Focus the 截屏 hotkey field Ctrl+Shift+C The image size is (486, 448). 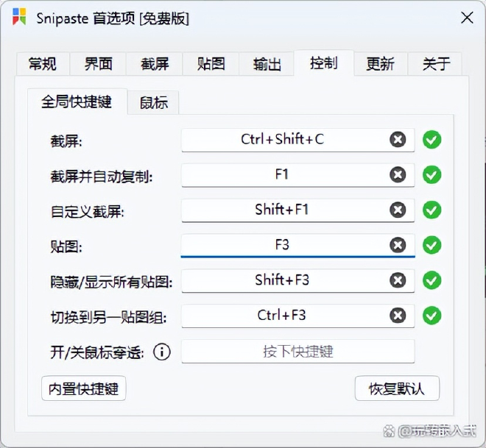[298, 140]
